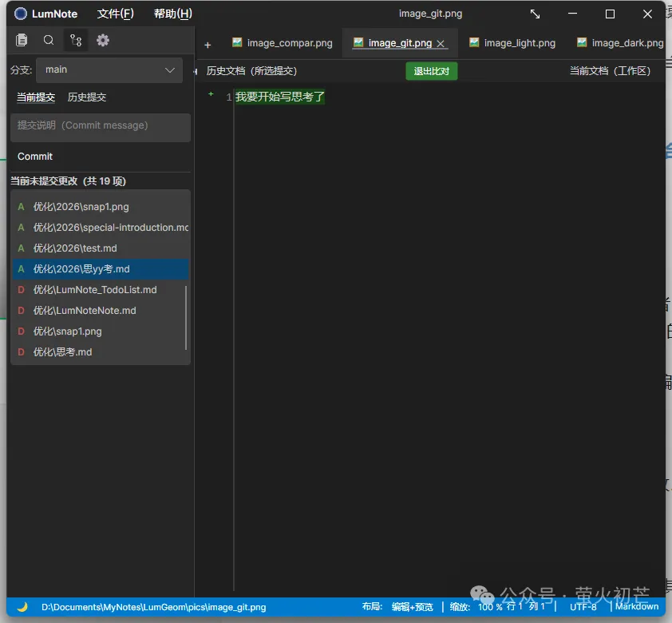Click the Commit button
This screenshot has width=672, height=623.
coord(35,157)
